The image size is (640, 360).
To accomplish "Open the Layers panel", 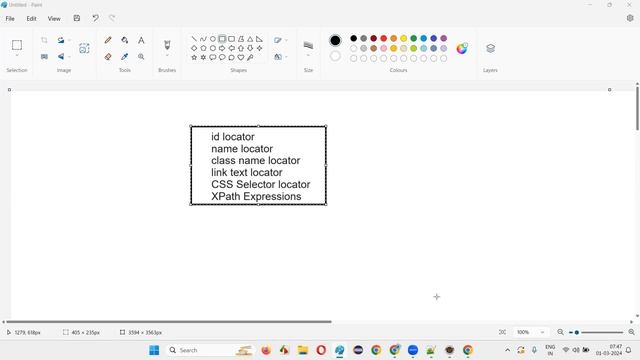I will 490,48.
